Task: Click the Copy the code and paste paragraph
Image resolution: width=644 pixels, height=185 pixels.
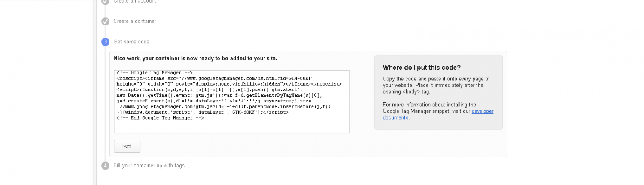Action: click(x=436, y=85)
